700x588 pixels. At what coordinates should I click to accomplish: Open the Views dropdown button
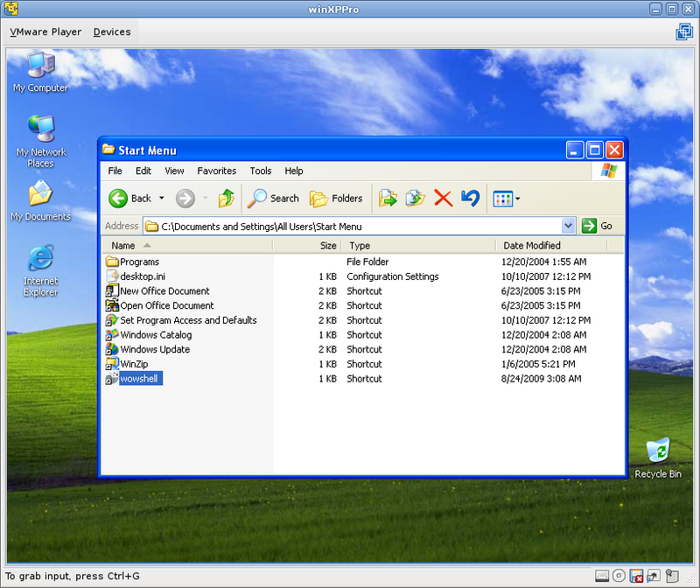point(507,199)
